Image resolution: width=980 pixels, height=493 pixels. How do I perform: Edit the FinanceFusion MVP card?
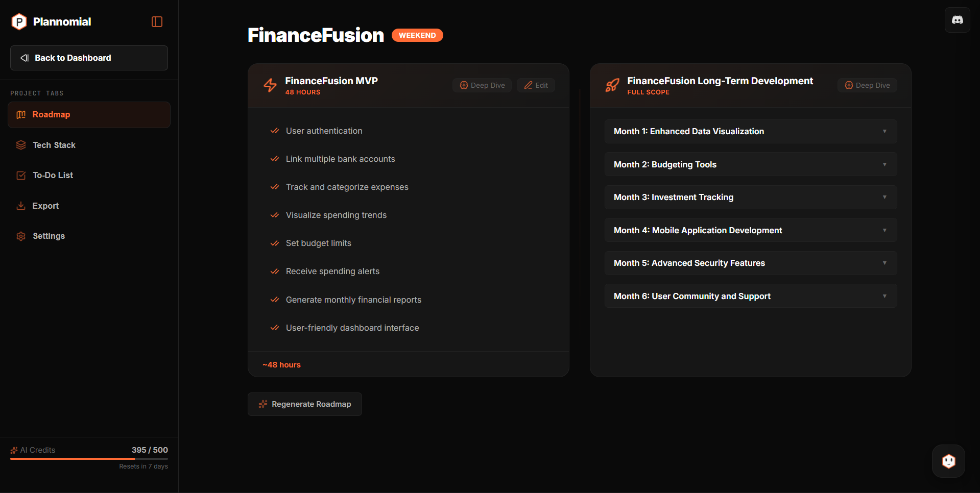pyautogui.click(x=536, y=85)
